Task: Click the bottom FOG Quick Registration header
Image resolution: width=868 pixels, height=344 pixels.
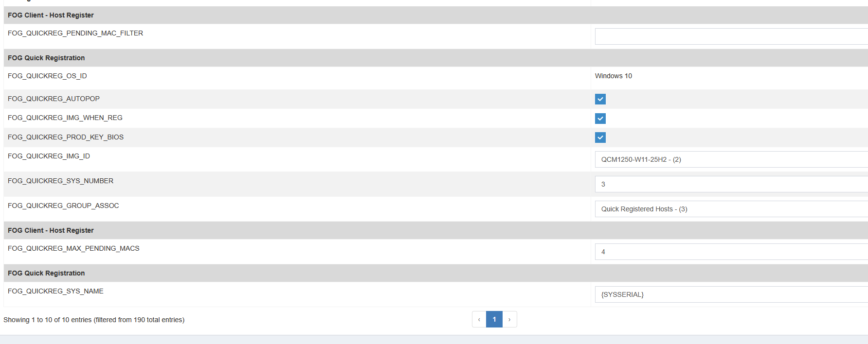Action: click(46, 273)
